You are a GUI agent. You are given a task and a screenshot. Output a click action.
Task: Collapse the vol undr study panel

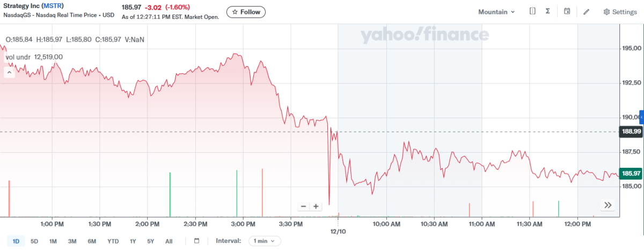click(9, 72)
